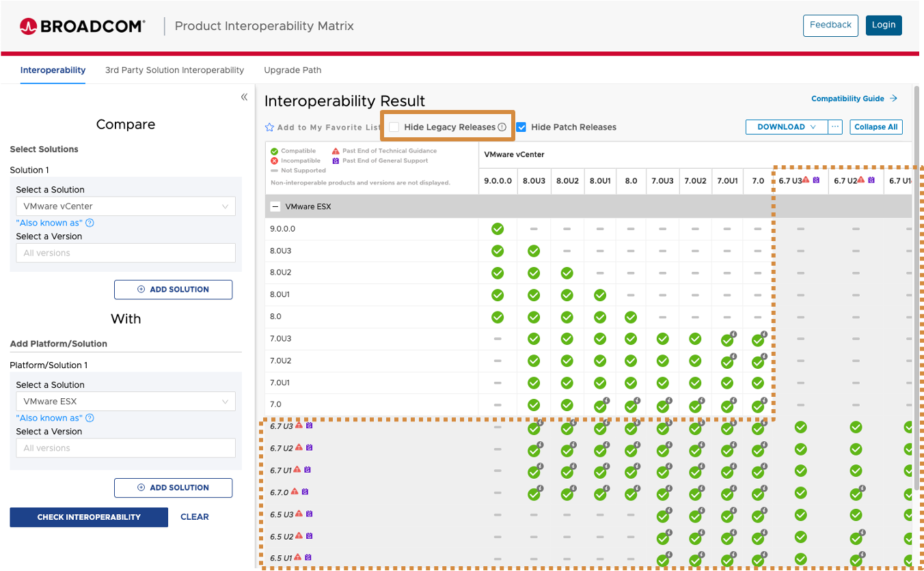Click the Past End of General Support legend icon
The height and width of the screenshot is (571, 924).
coord(336,161)
